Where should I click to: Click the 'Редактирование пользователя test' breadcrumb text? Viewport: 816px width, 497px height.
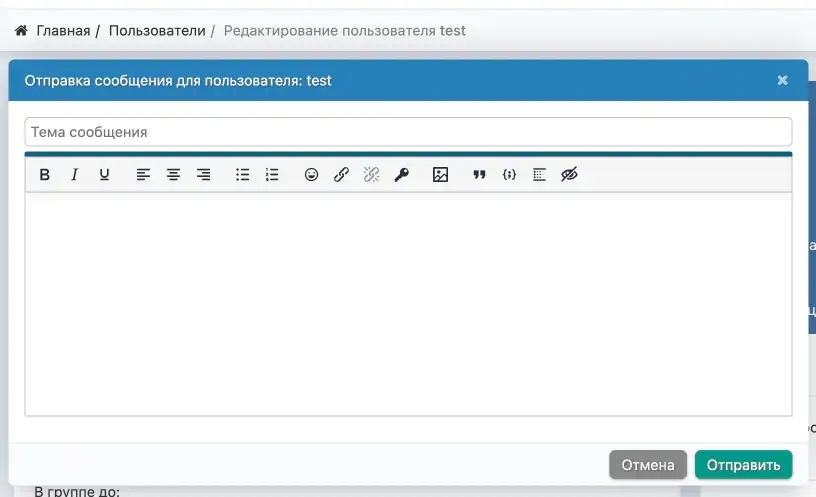345,31
